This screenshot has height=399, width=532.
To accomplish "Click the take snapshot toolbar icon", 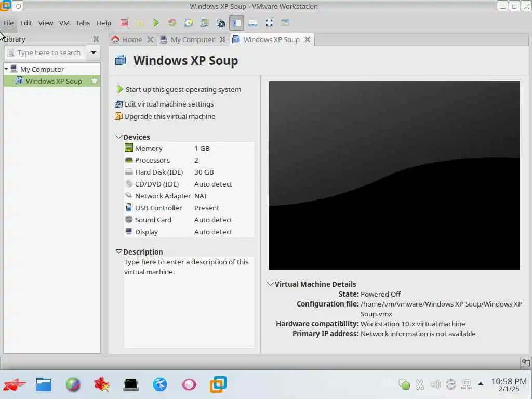I will point(204,23).
